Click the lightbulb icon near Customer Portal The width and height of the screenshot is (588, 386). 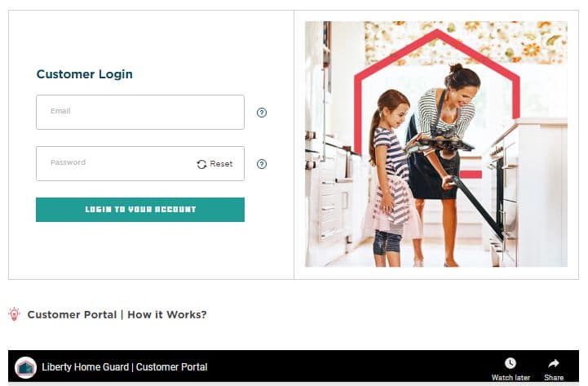(14, 314)
